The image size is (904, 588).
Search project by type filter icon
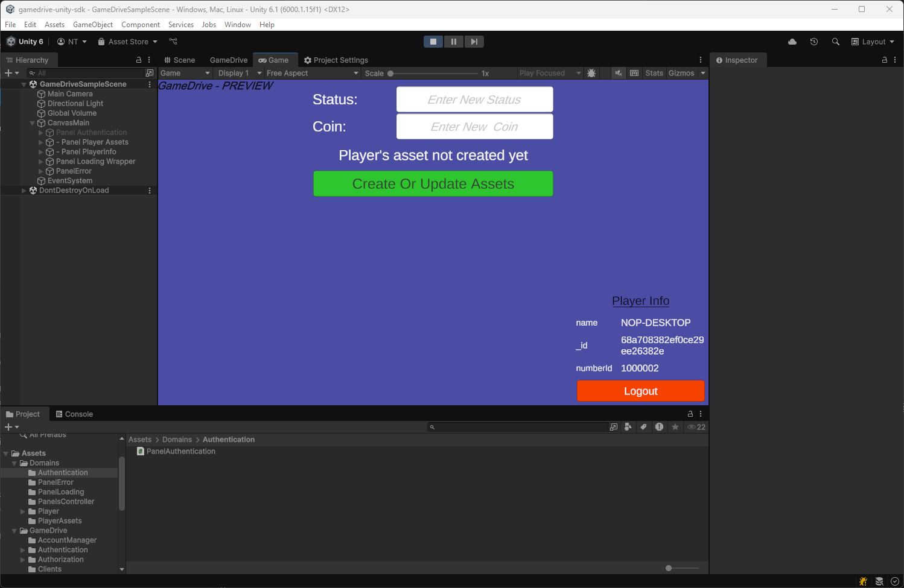[x=628, y=427]
